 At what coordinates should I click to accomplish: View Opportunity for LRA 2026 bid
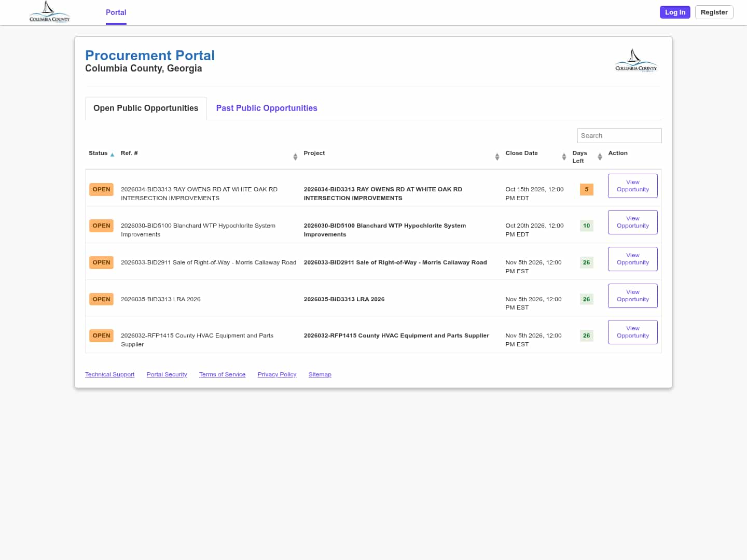click(633, 296)
